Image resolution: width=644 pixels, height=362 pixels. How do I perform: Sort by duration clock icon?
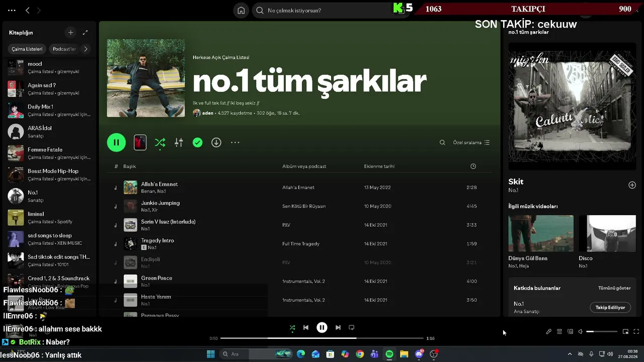473,166
